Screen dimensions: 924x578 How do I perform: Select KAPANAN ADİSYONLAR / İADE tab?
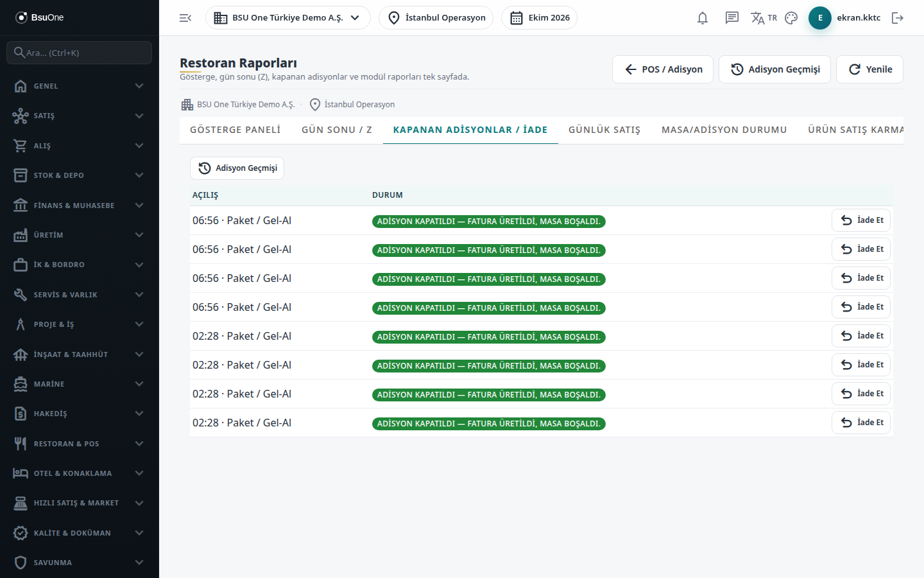click(x=470, y=130)
